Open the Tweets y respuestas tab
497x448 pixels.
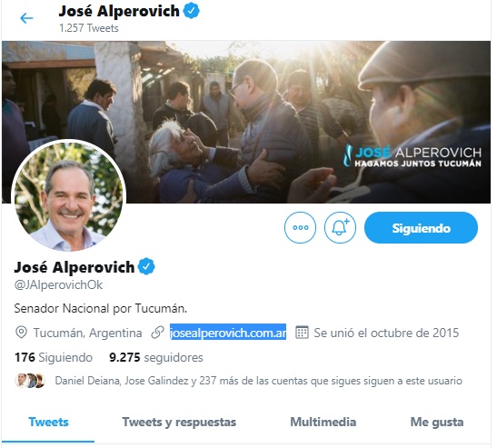click(179, 422)
